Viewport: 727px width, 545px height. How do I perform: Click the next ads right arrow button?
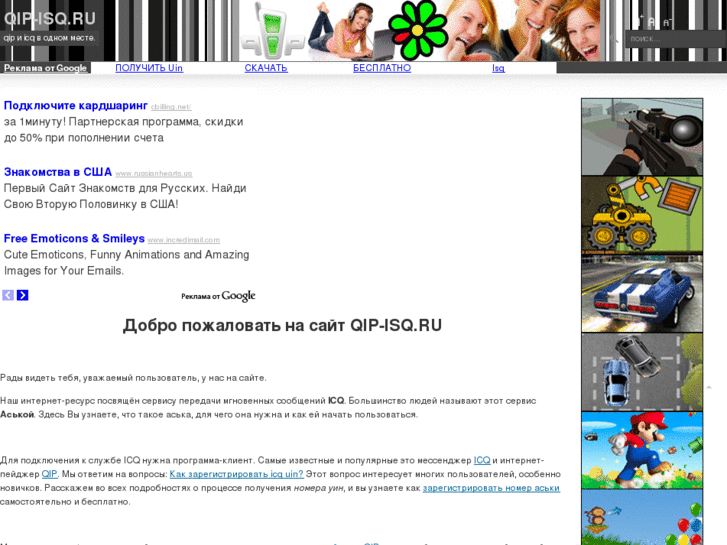click(23, 295)
